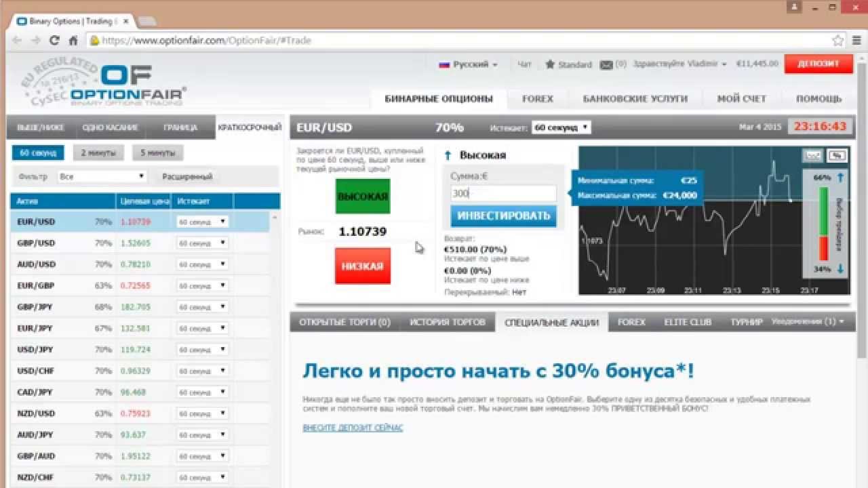Open the Фильтр Все dropdown
The image size is (868, 488).
pyautogui.click(x=102, y=176)
